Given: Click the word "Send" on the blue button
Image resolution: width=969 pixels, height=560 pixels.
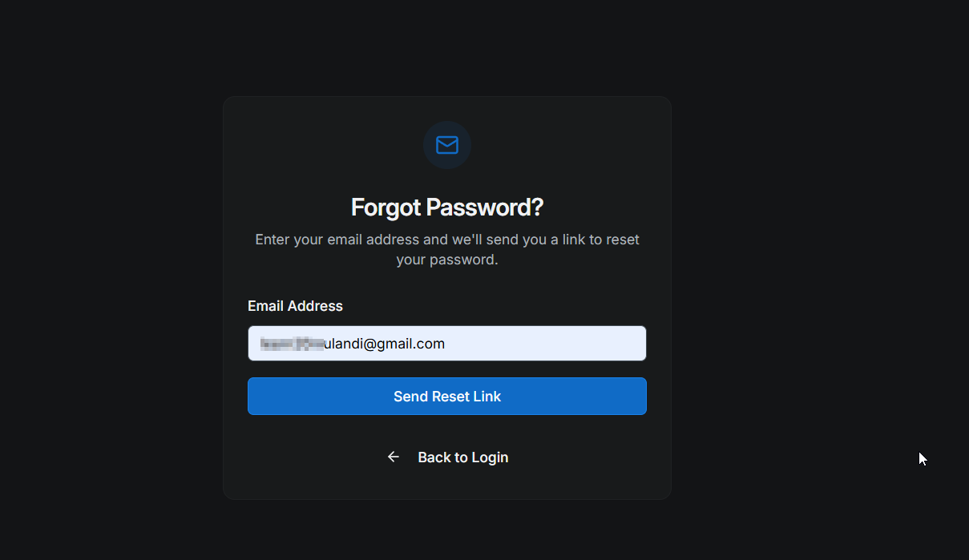Looking at the screenshot, I should pos(410,397).
